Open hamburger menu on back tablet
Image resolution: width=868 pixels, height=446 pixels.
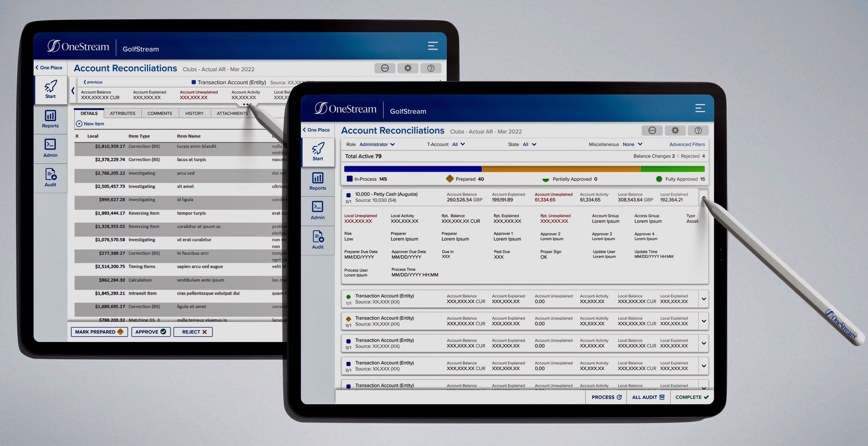(x=433, y=46)
